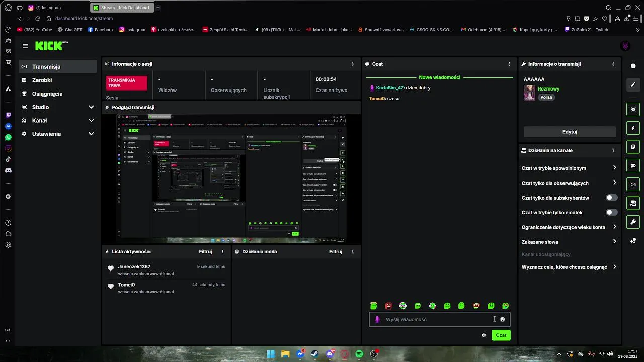Switch to the Instagram browser tab

click(x=56, y=8)
